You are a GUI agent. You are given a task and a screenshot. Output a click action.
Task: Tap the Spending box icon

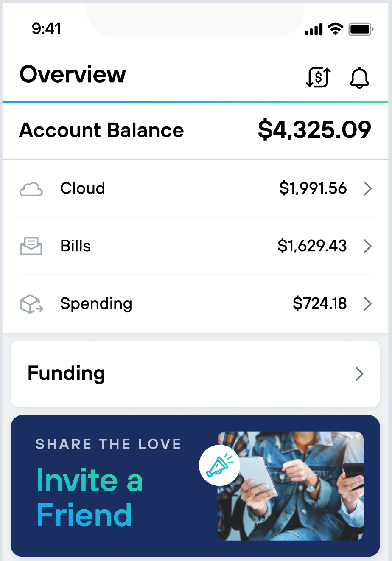coord(32,304)
